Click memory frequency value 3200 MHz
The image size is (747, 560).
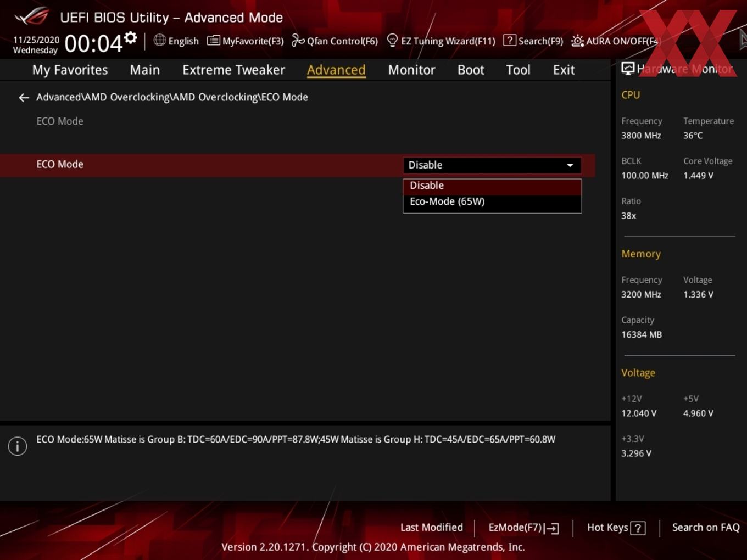click(x=641, y=294)
